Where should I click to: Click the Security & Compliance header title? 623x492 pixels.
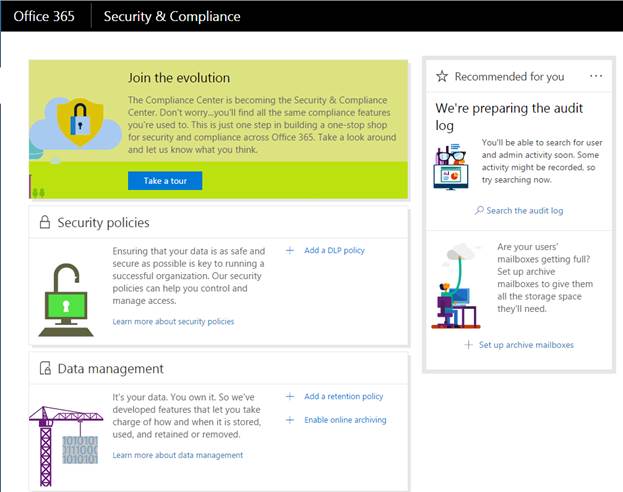tap(172, 16)
